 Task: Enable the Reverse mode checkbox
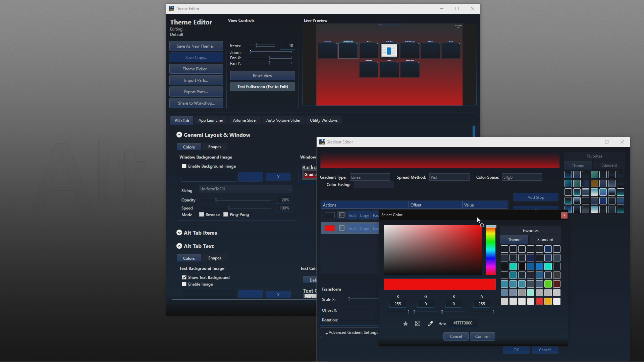coord(202,214)
